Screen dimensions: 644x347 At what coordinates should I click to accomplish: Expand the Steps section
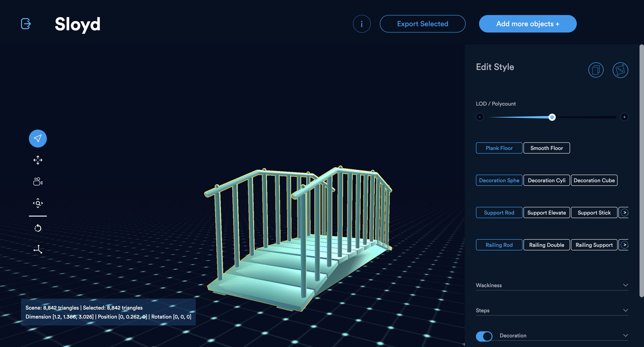[552, 310]
